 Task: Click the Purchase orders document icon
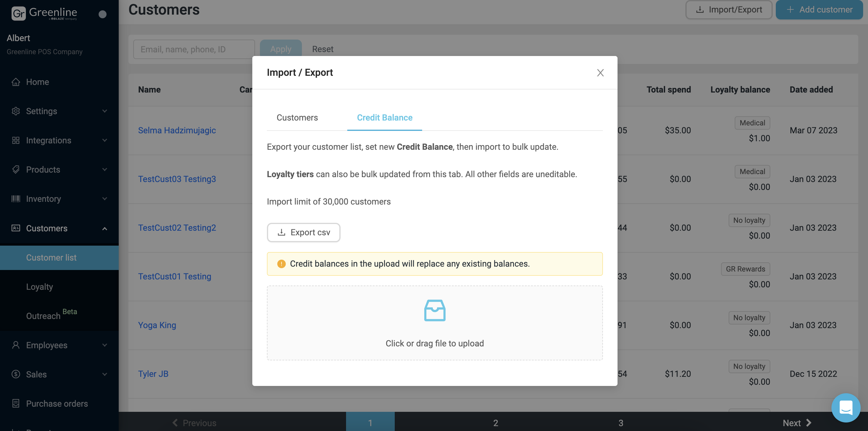click(x=16, y=403)
